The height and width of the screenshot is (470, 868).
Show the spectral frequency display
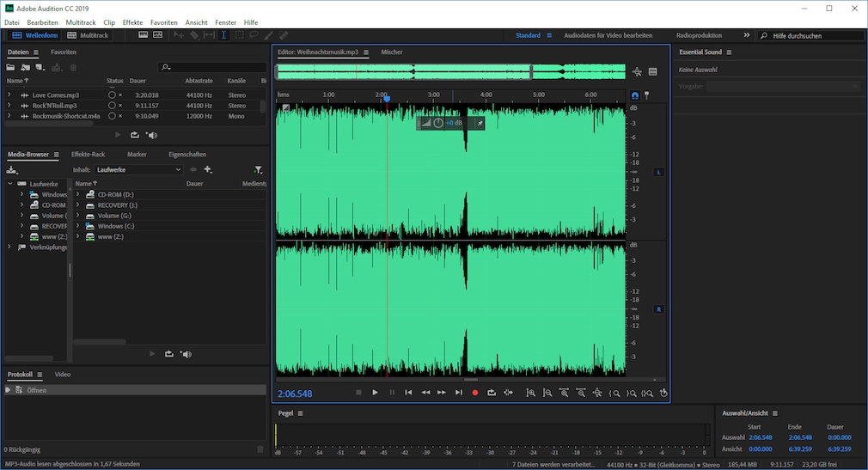click(143, 35)
